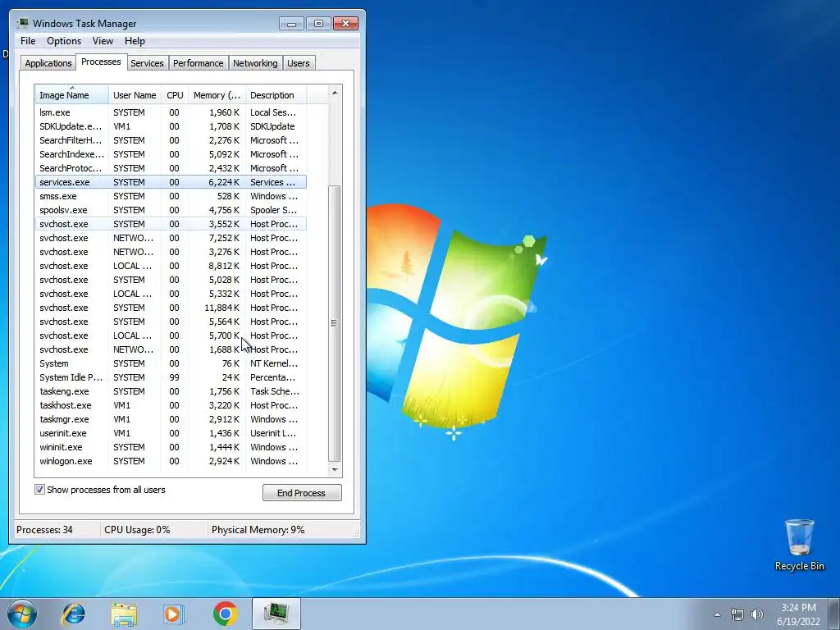Screen dimensions: 840x630
Task: Select the Recycle Bin desktop icon
Action: (x=799, y=545)
